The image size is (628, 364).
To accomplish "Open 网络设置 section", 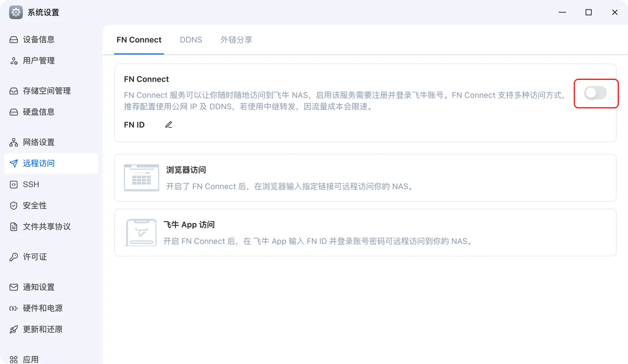I will [39, 142].
